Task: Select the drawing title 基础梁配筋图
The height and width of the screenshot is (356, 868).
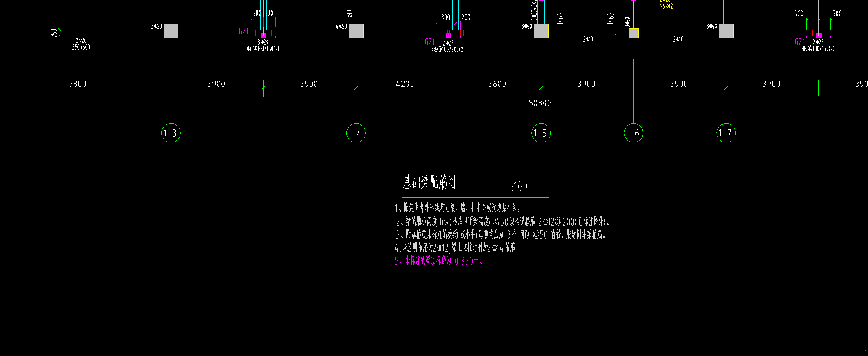Action: click(x=429, y=183)
